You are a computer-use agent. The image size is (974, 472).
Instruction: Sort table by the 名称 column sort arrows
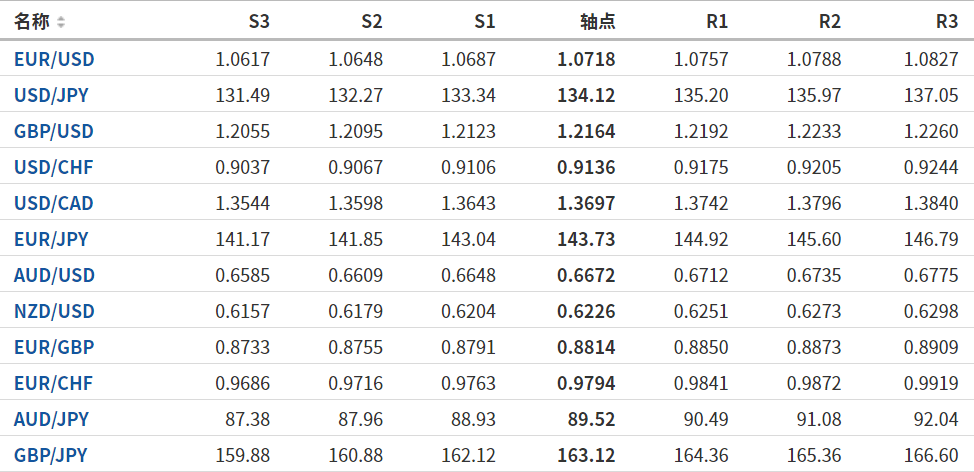pyautogui.click(x=61, y=21)
